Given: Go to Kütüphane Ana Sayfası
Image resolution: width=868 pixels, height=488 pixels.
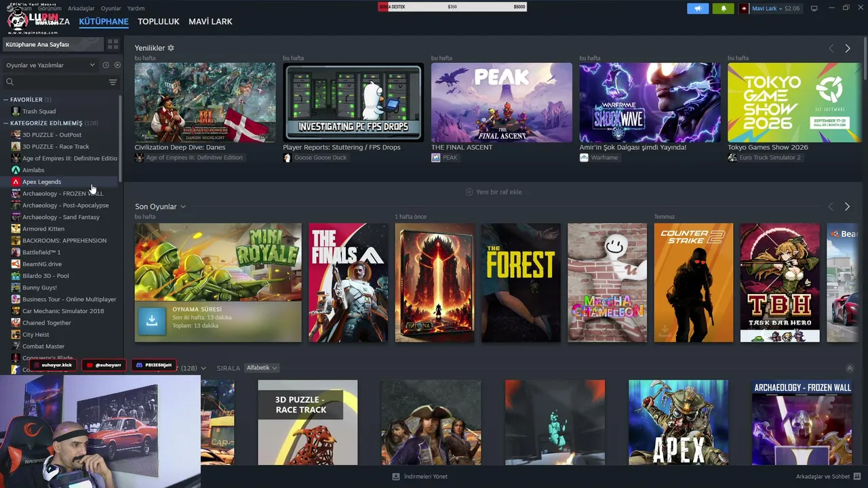Looking at the screenshot, I should pos(52,44).
